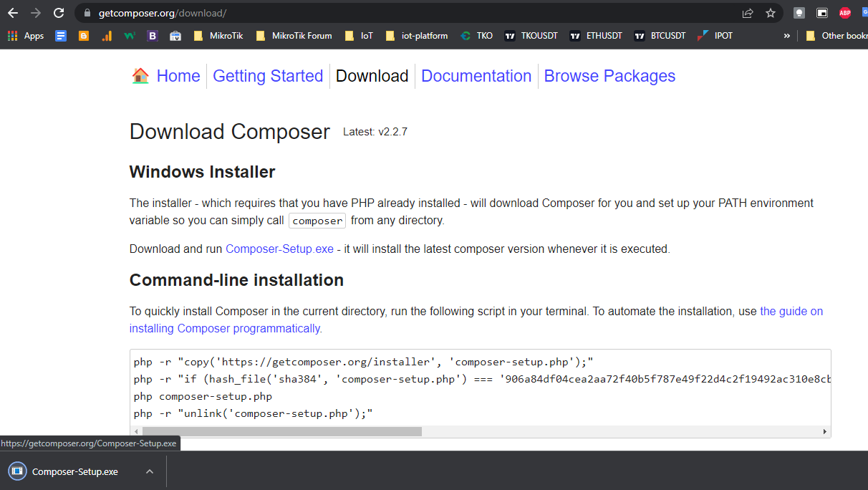Open the programmatic installation guide link

(223, 328)
